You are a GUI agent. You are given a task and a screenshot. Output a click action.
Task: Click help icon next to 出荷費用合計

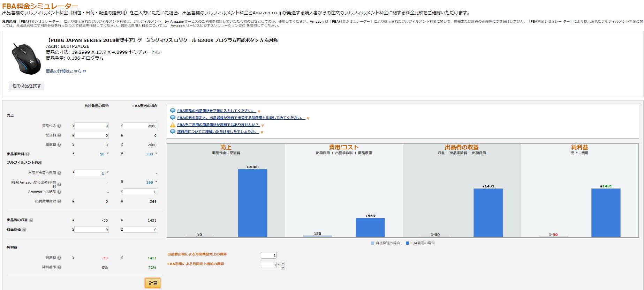point(59,201)
